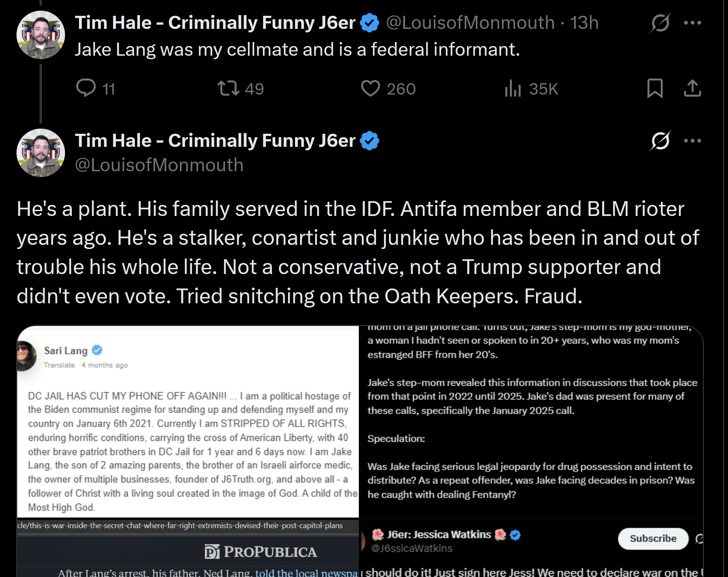The image size is (728, 577).
Task: Open Tim Hale display name on first tweet
Action: (215, 23)
